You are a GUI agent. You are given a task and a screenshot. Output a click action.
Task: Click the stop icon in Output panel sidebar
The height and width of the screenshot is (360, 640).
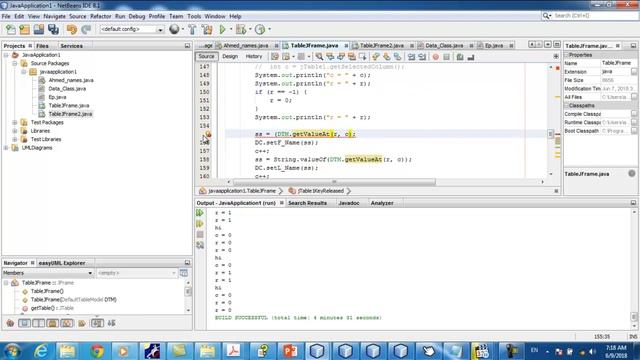click(200, 235)
